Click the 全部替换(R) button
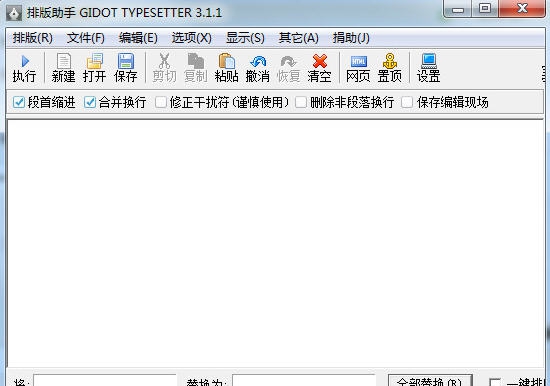The image size is (550, 386). pos(430,380)
